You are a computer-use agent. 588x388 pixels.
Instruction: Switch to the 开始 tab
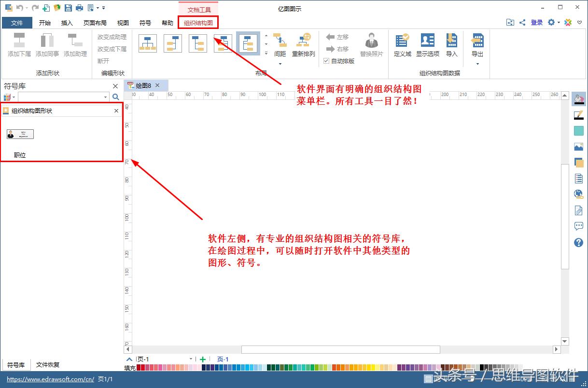coord(45,23)
